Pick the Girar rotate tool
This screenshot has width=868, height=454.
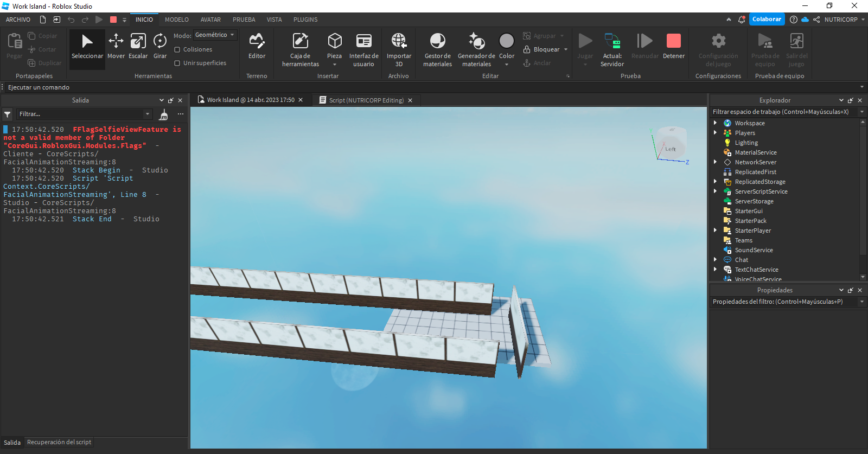click(160, 46)
